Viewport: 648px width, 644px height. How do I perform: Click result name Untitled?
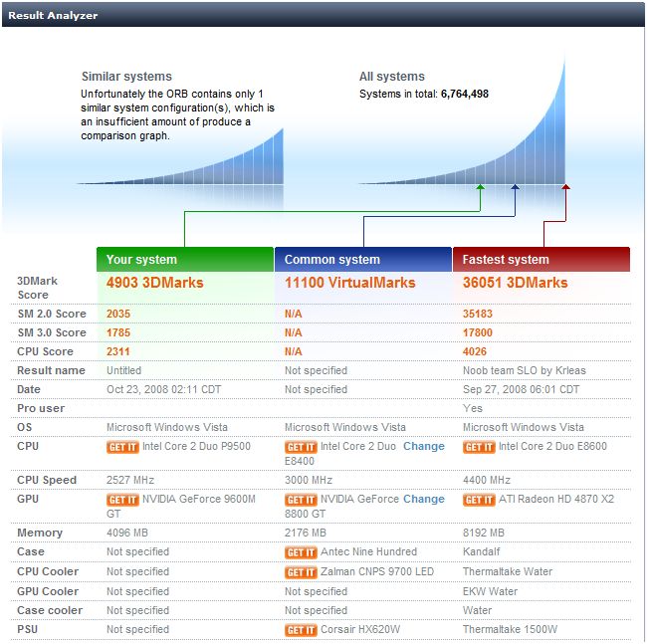coord(123,371)
